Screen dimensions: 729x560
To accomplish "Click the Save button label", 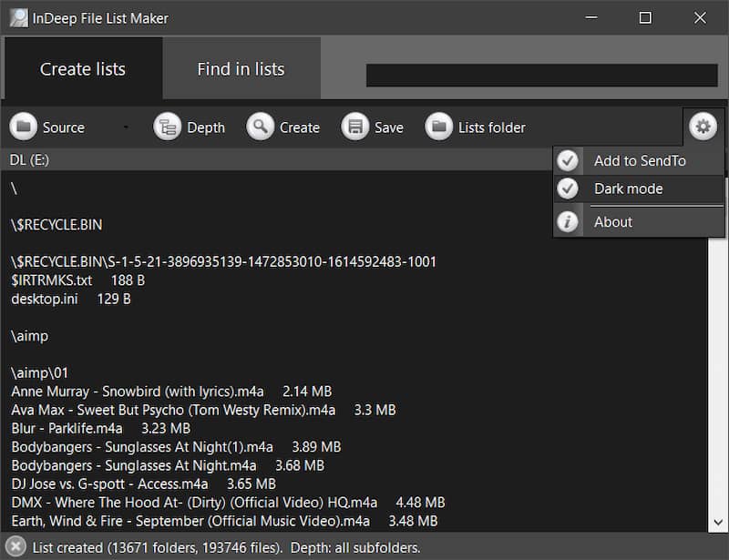I will point(389,127).
